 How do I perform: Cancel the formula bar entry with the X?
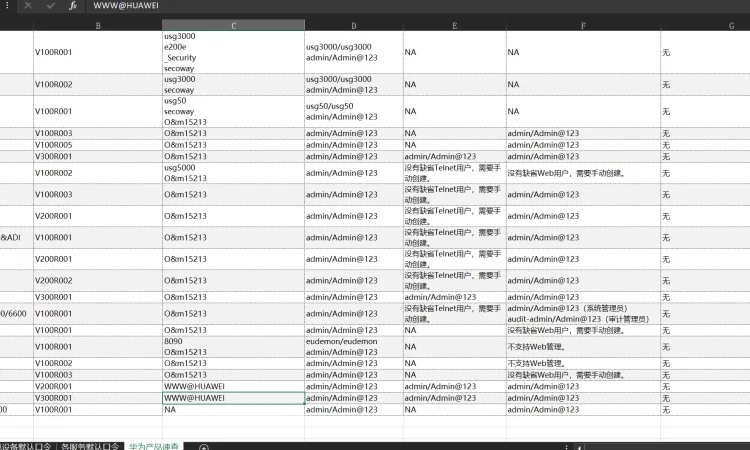[28, 6]
